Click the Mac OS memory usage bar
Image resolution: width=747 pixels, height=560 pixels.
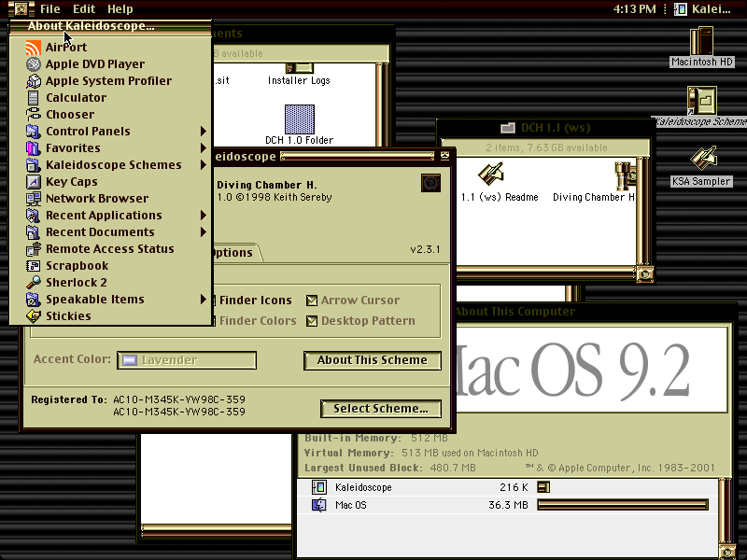click(x=623, y=505)
